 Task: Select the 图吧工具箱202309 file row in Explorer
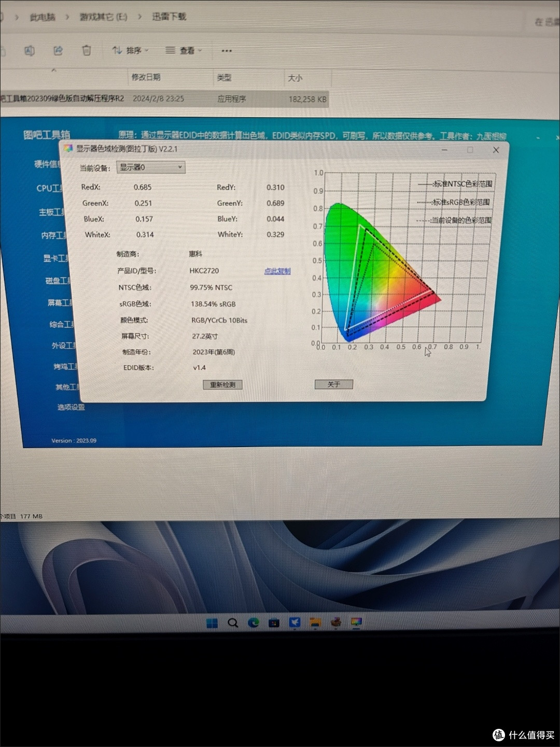(x=164, y=99)
